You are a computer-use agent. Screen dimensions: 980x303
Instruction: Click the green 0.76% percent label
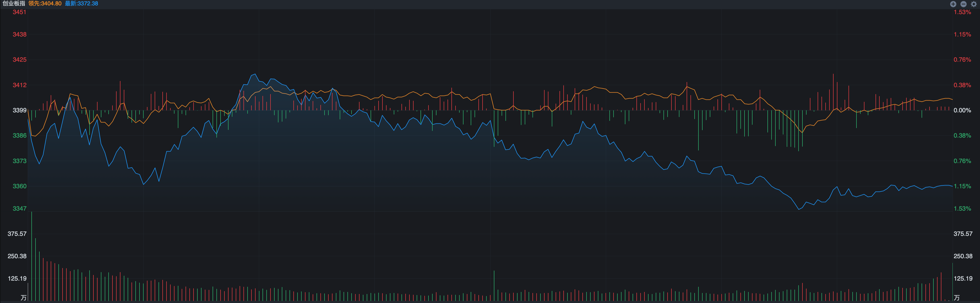pos(962,161)
